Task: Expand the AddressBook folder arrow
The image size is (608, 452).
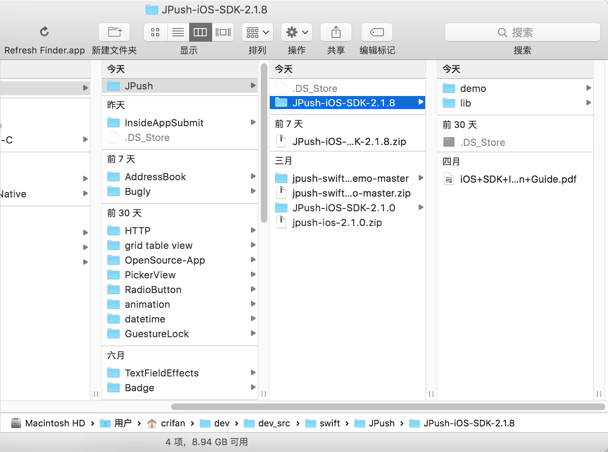Action: 253,176
